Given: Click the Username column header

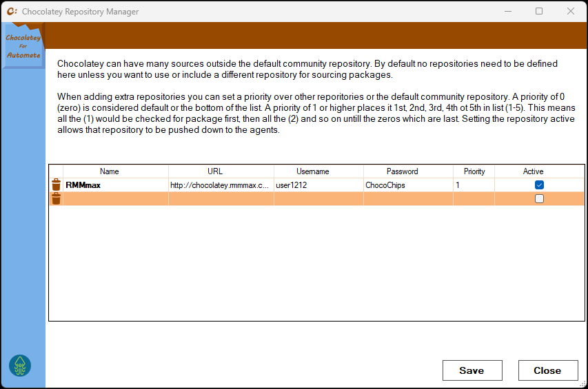Looking at the screenshot, I should tap(313, 171).
